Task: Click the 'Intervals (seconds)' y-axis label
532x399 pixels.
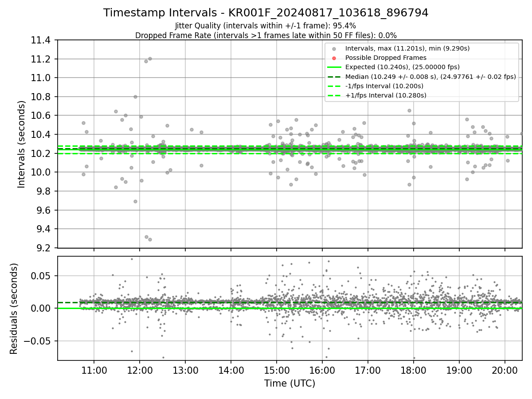Action: pyautogui.click(x=22, y=144)
